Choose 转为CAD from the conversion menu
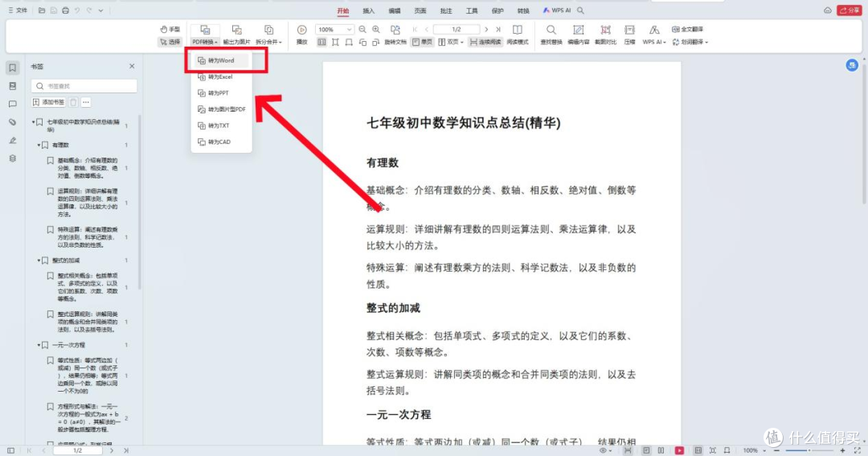The width and height of the screenshot is (868, 456). click(221, 142)
